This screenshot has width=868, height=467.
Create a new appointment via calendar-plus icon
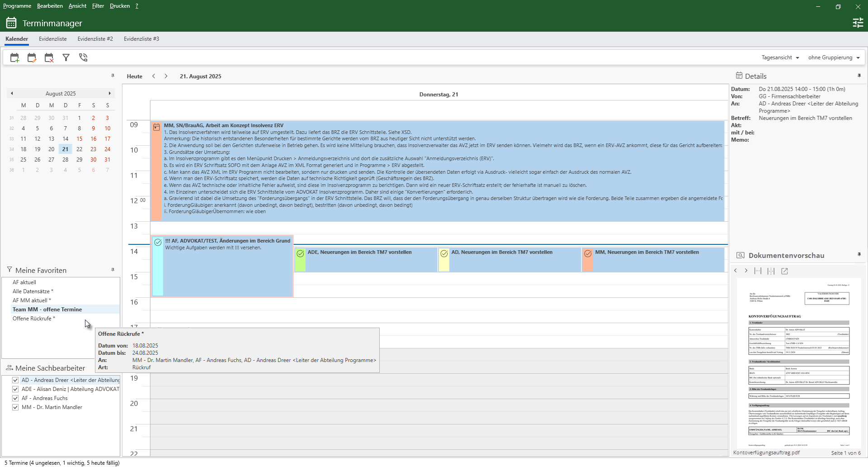click(x=14, y=57)
